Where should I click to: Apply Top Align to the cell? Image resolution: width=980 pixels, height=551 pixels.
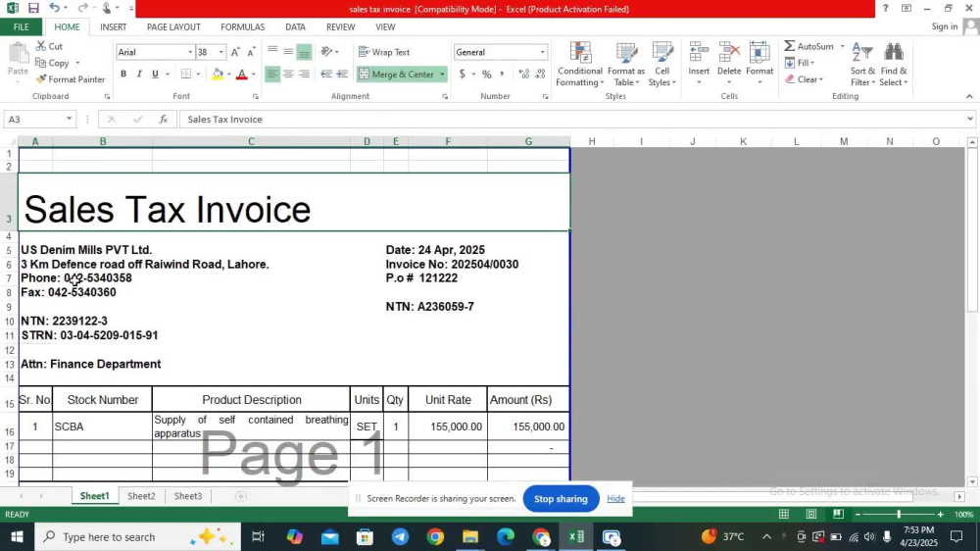[x=272, y=51]
